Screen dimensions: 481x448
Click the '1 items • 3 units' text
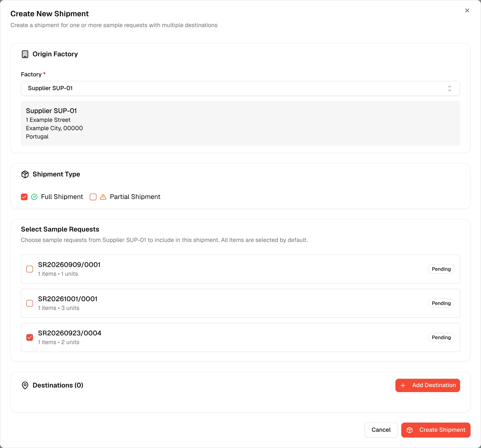[x=58, y=308]
